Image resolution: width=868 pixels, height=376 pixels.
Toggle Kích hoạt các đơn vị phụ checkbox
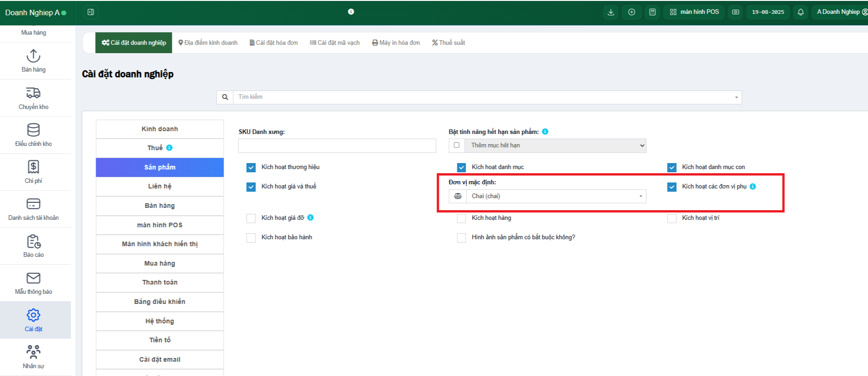672,187
